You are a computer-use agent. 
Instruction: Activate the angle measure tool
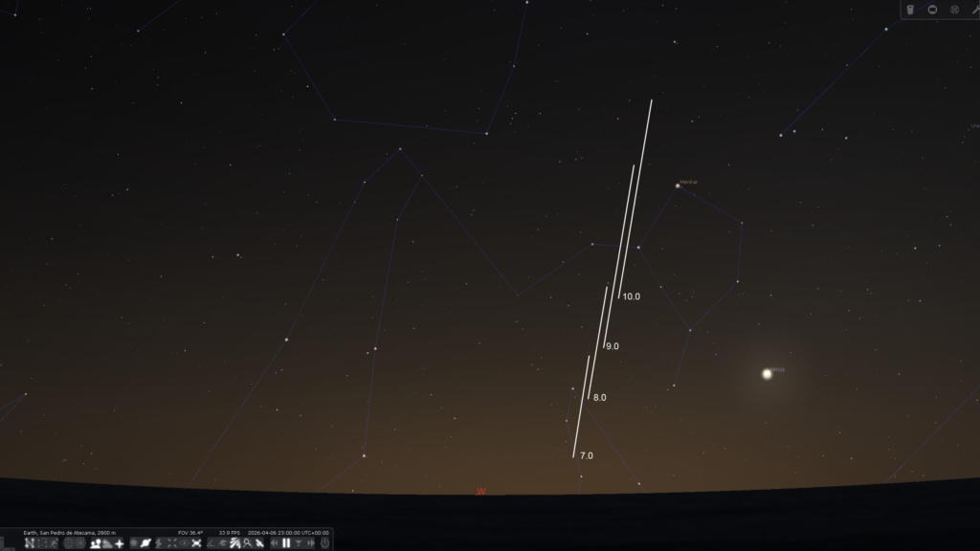(x=211, y=543)
